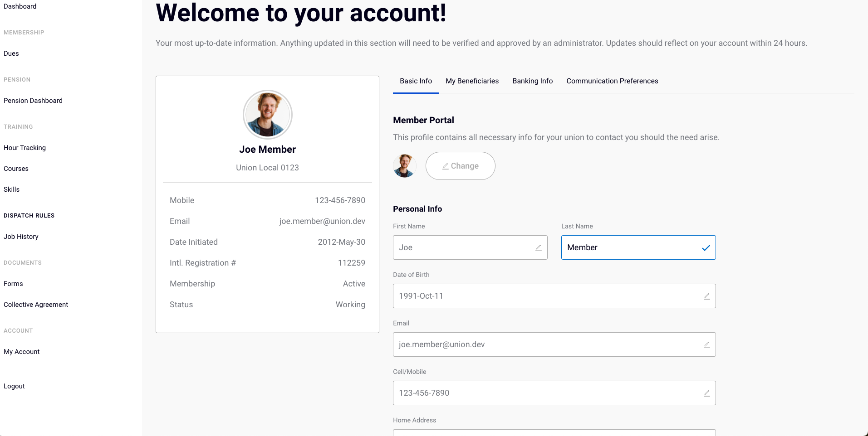Navigate to Job History
Image resolution: width=868 pixels, height=436 pixels.
[20, 236]
